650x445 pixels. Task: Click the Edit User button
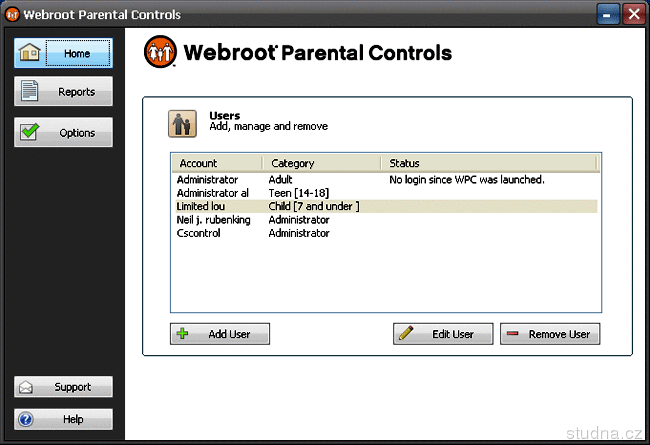point(443,334)
